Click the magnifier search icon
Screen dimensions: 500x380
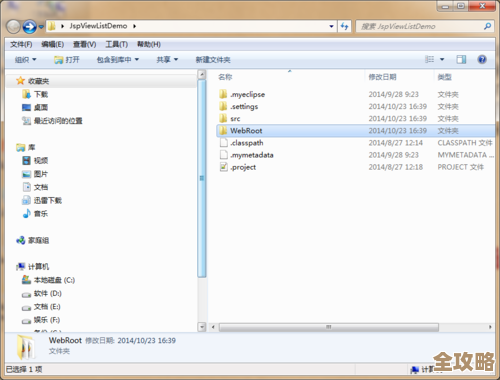(487, 26)
